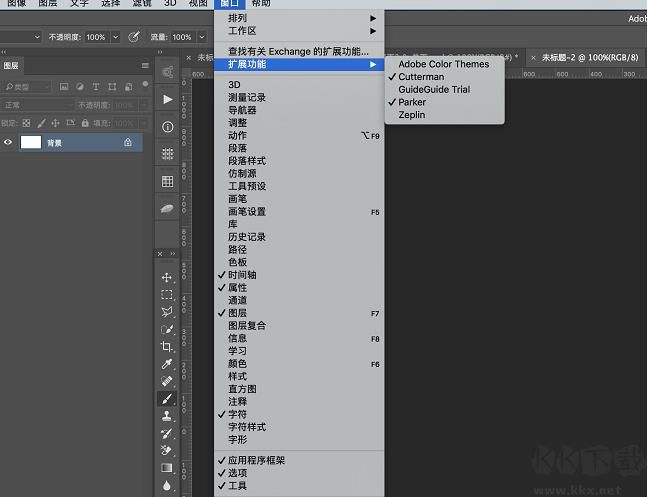Choose Adobe Color Themes extension

pyautogui.click(x=444, y=64)
